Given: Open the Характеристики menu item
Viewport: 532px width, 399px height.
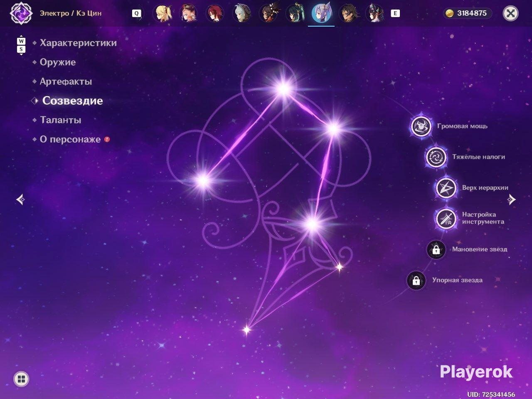Looking at the screenshot, I should (78, 43).
